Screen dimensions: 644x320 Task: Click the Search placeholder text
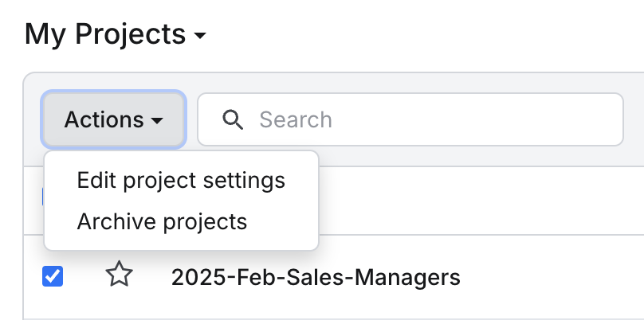pos(296,119)
